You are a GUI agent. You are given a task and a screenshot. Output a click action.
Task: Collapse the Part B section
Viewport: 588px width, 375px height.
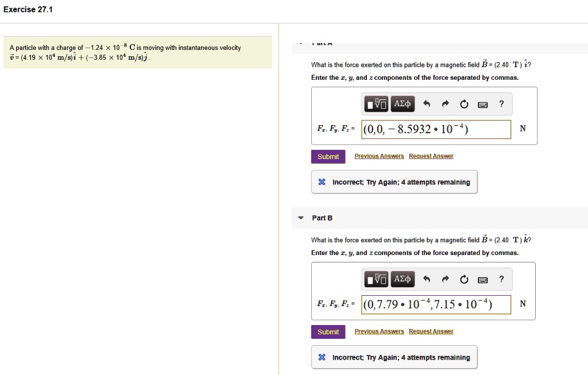point(300,218)
